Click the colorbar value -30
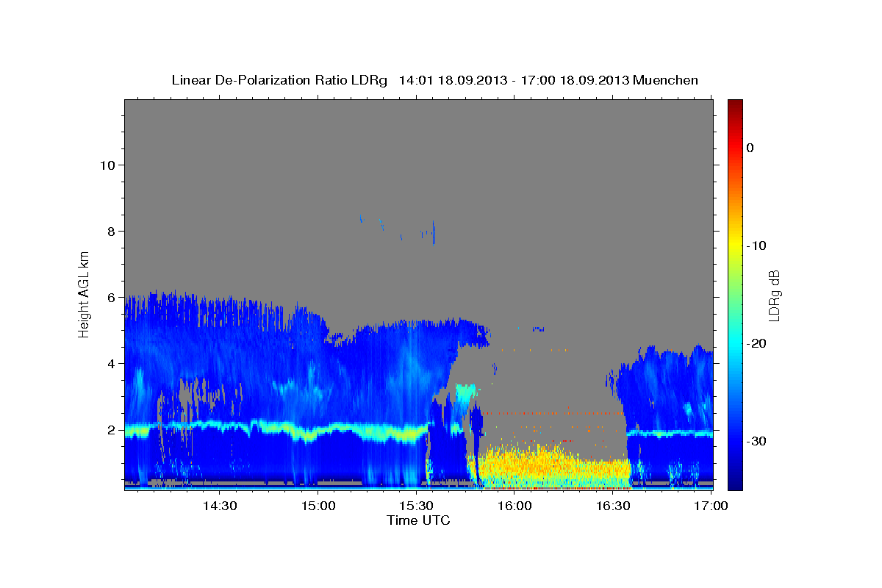 tap(756, 441)
